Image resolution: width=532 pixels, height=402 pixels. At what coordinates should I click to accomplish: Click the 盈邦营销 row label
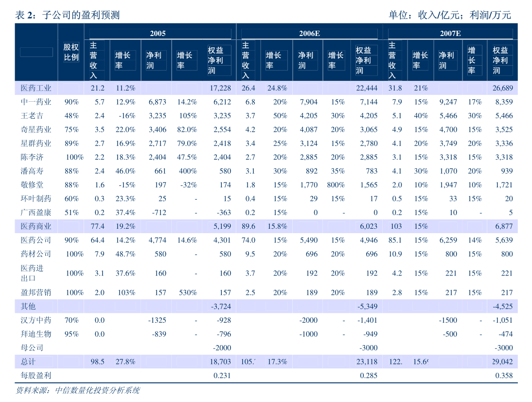[x=35, y=292]
